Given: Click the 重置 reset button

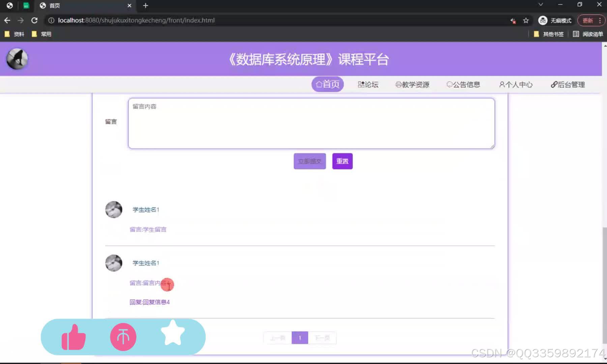Looking at the screenshot, I should (x=342, y=161).
